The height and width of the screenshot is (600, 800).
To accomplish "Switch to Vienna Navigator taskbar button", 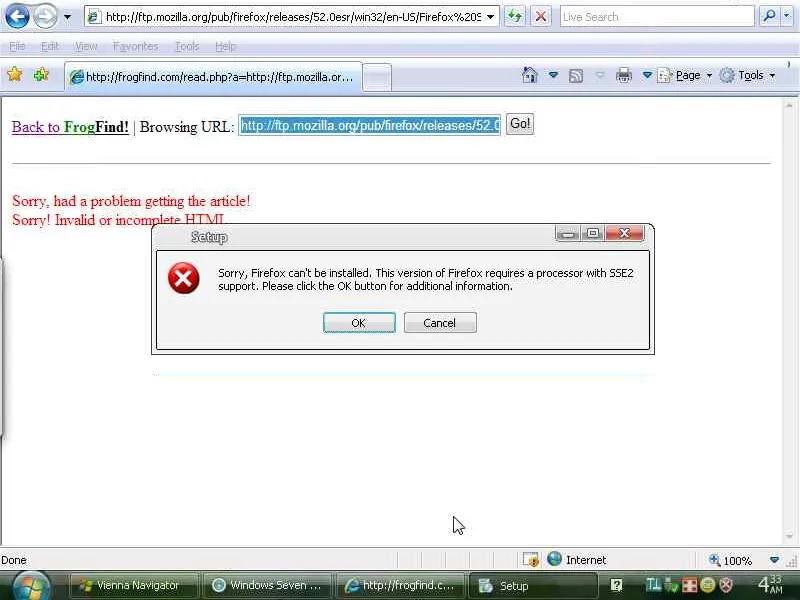I will pos(133,585).
